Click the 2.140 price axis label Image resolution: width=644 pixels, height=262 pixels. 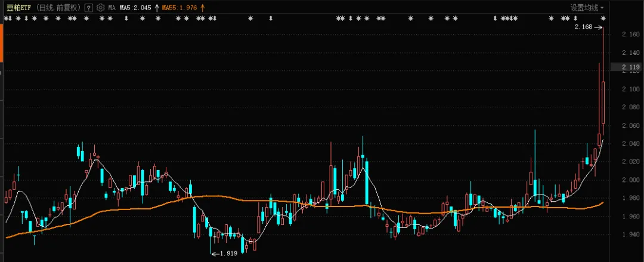pos(631,53)
